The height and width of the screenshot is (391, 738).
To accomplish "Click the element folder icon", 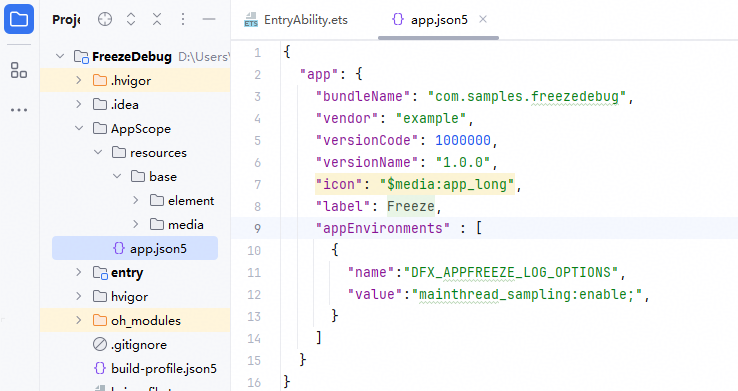I will click(x=157, y=200).
